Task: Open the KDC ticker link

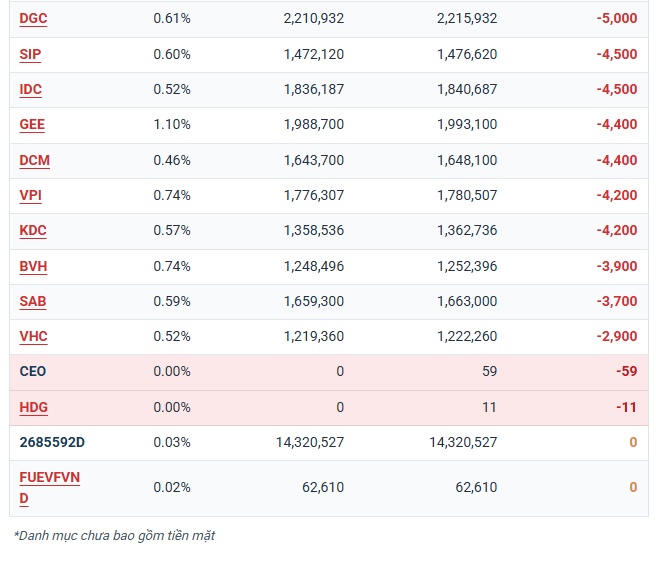Action: click(x=33, y=231)
